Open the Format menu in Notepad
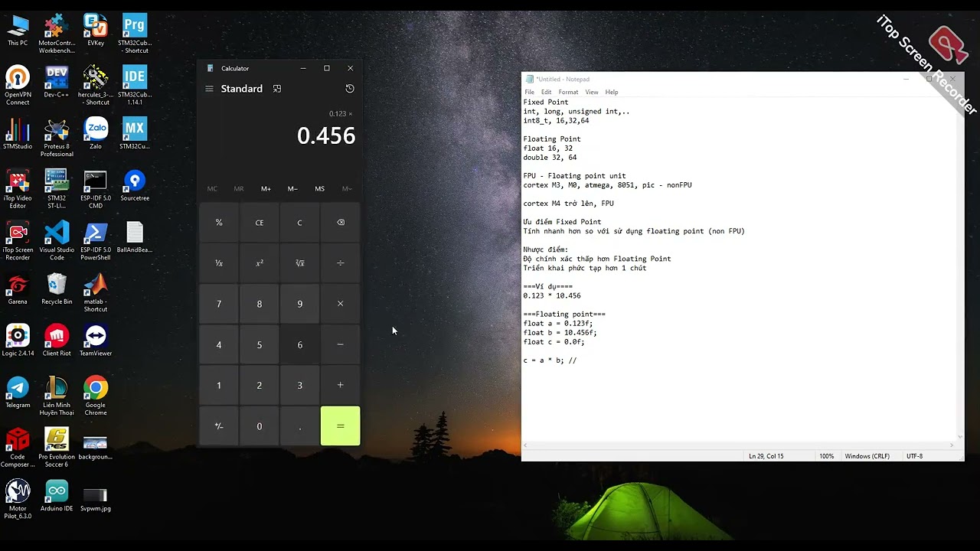The width and height of the screenshot is (980, 551). 568,92
